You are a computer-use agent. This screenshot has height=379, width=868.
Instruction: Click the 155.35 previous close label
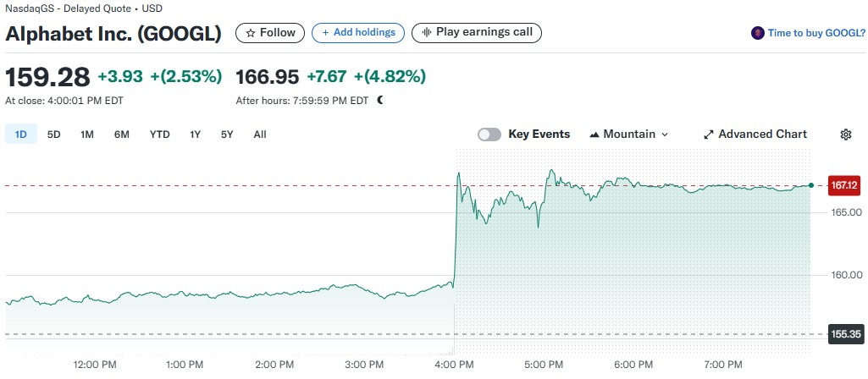click(844, 335)
